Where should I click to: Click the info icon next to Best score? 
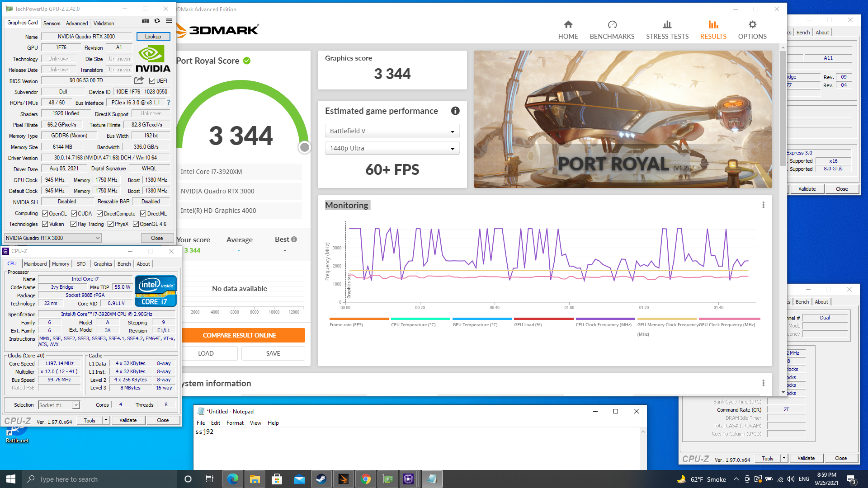294,239
